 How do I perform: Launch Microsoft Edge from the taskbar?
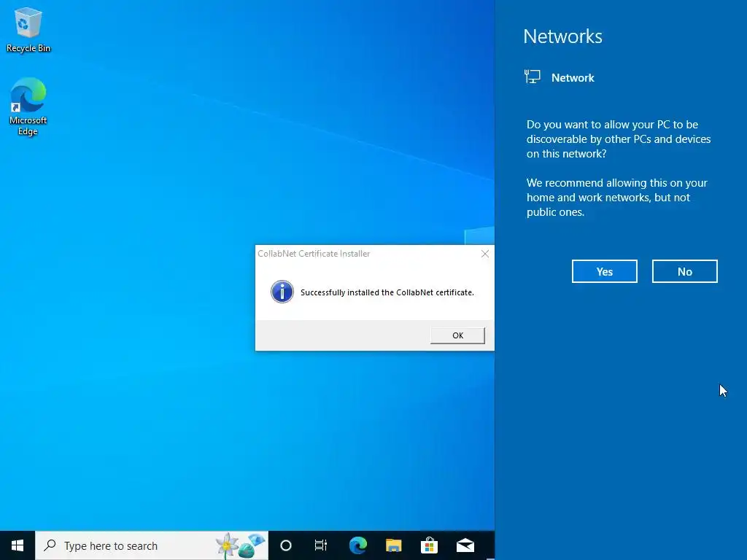point(357,545)
